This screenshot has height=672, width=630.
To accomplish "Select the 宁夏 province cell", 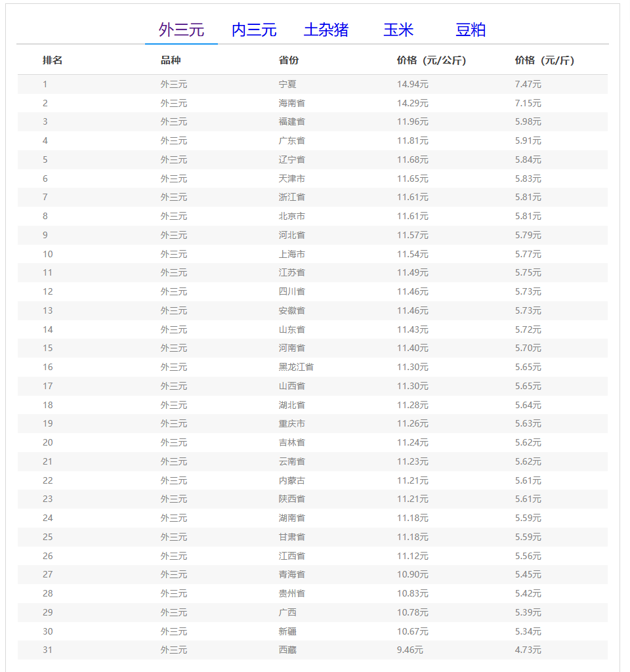I will [x=287, y=84].
